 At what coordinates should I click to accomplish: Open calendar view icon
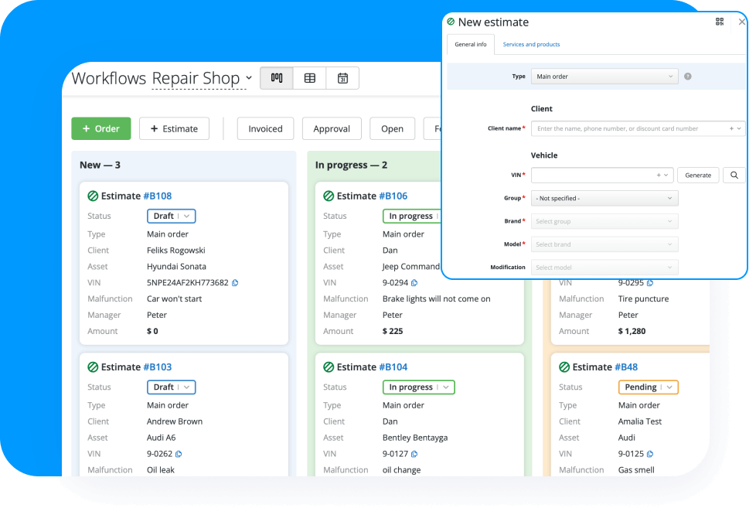click(342, 78)
